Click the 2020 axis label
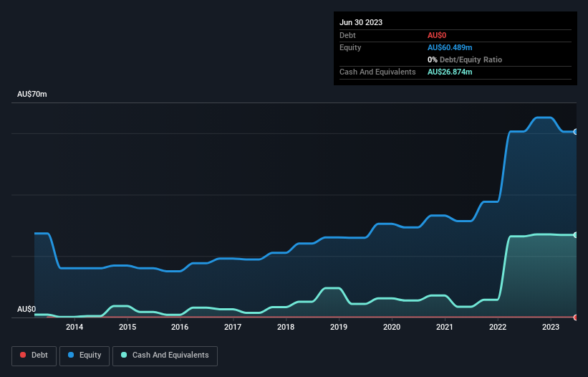 [x=392, y=327]
